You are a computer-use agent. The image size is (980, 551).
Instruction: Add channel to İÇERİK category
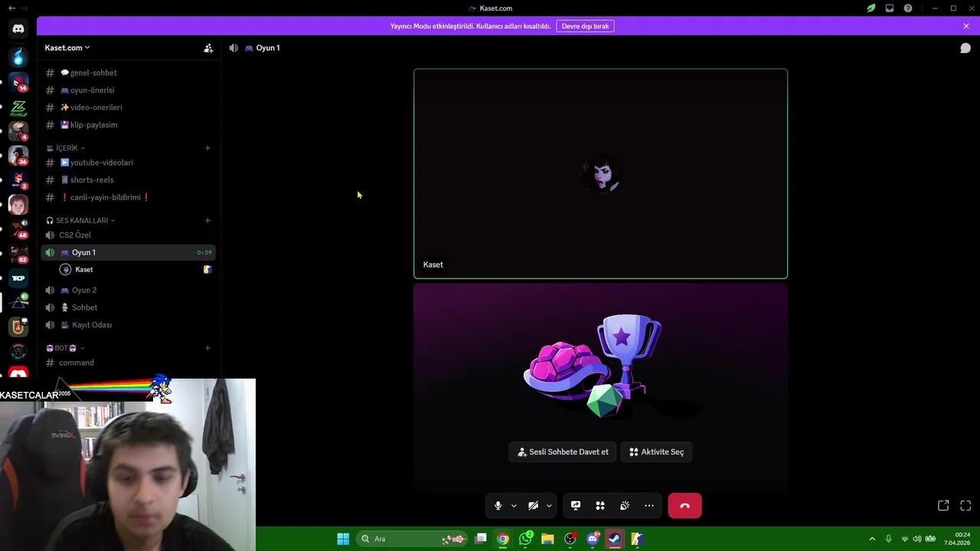[x=207, y=148]
